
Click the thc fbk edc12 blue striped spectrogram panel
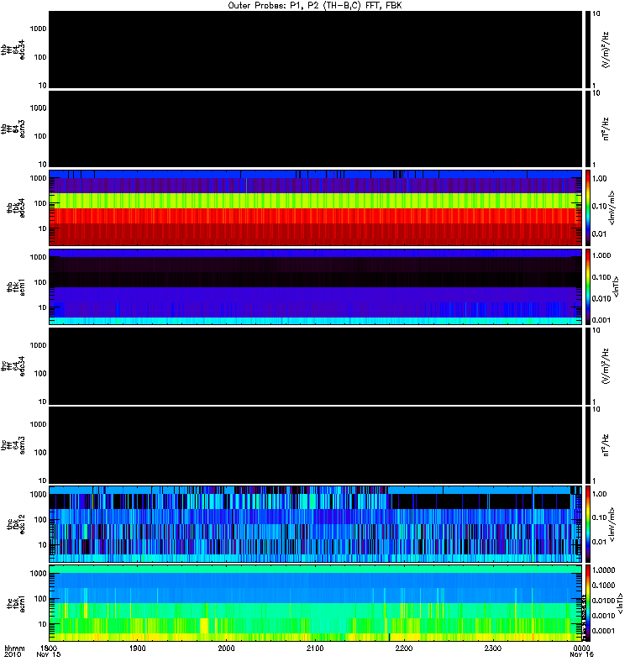[315, 523]
